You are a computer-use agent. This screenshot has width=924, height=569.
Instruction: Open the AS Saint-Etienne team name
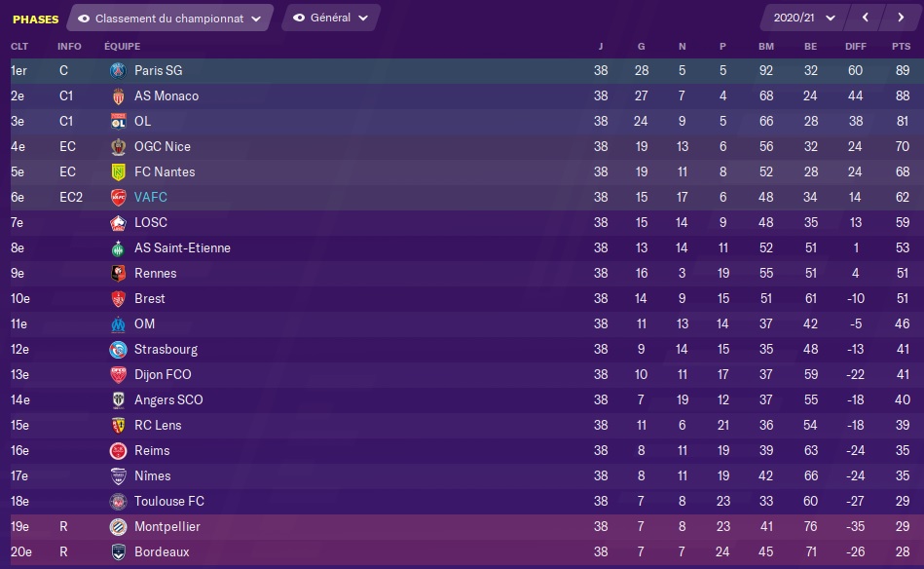183,248
